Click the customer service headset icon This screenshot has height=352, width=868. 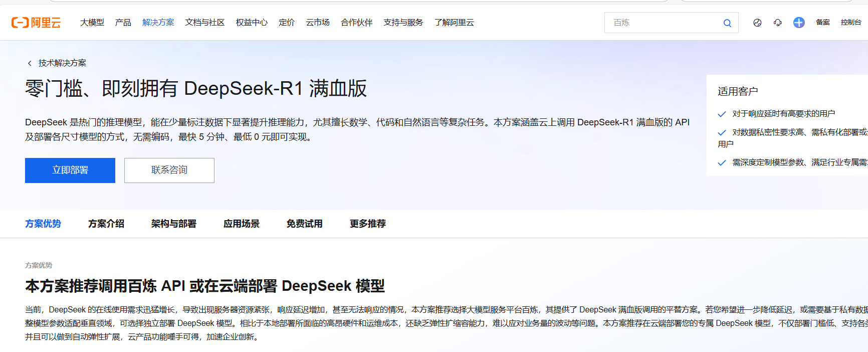778,23
